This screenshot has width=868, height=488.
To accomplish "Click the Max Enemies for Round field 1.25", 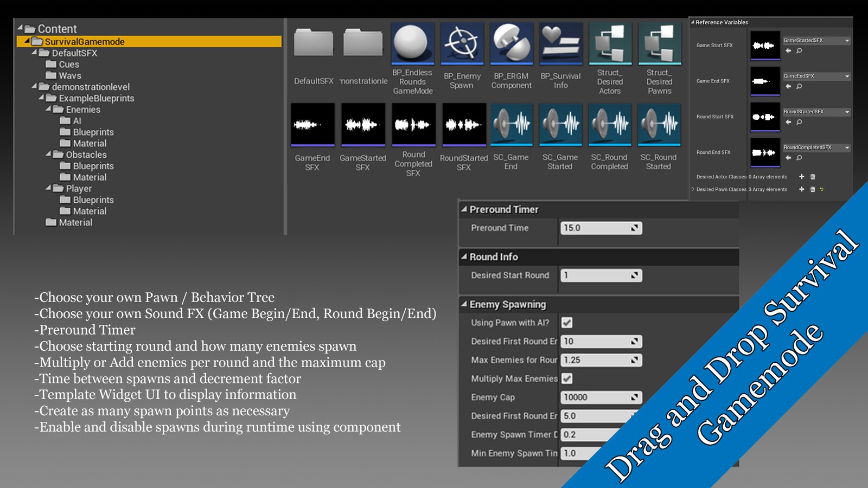I will 601,360.
